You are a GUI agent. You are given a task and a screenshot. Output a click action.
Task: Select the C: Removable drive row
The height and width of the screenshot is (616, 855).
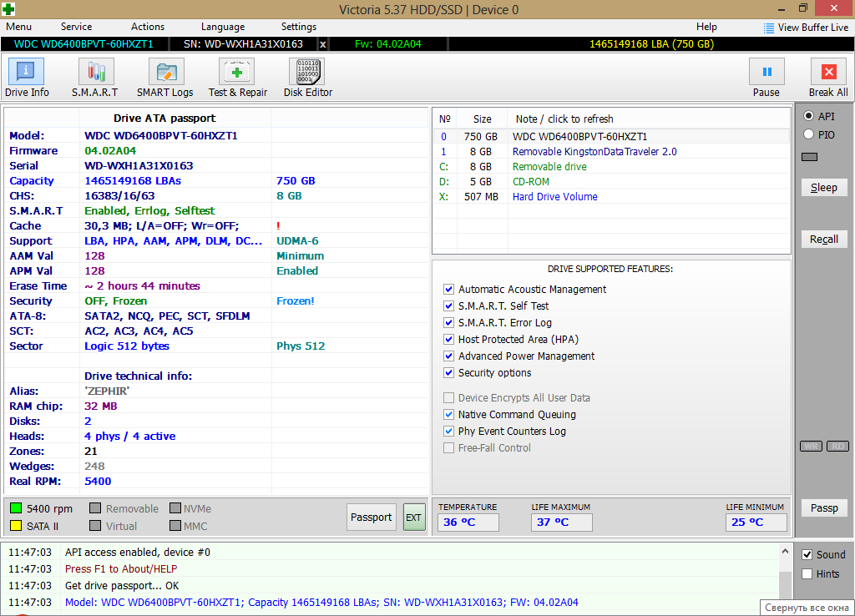pos(611,166)
